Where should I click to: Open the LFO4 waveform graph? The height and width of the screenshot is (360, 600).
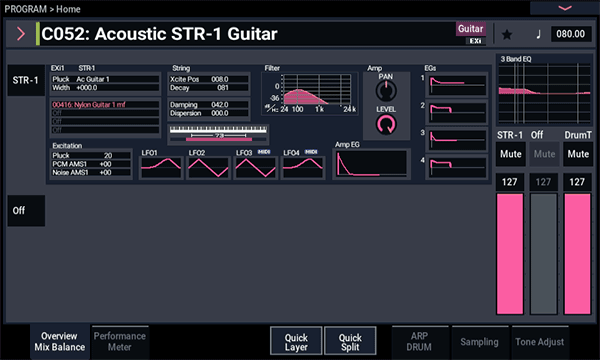[x=303, y=168]
